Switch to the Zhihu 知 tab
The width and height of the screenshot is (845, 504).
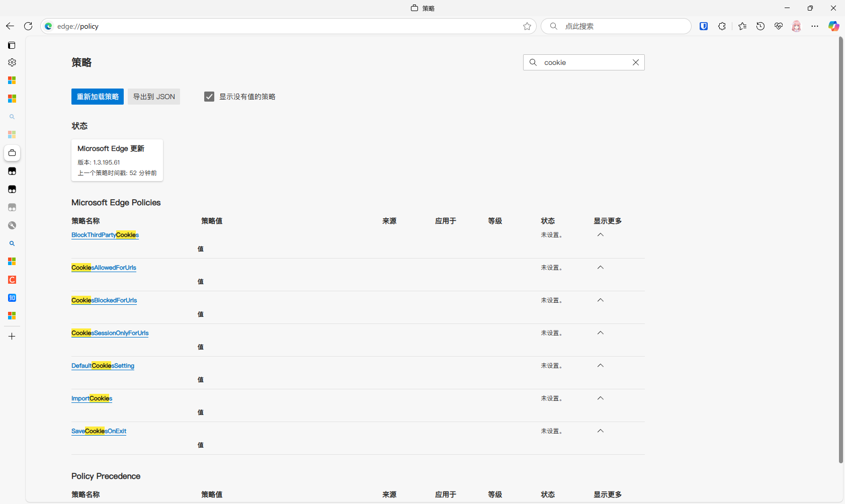(12, 298)
